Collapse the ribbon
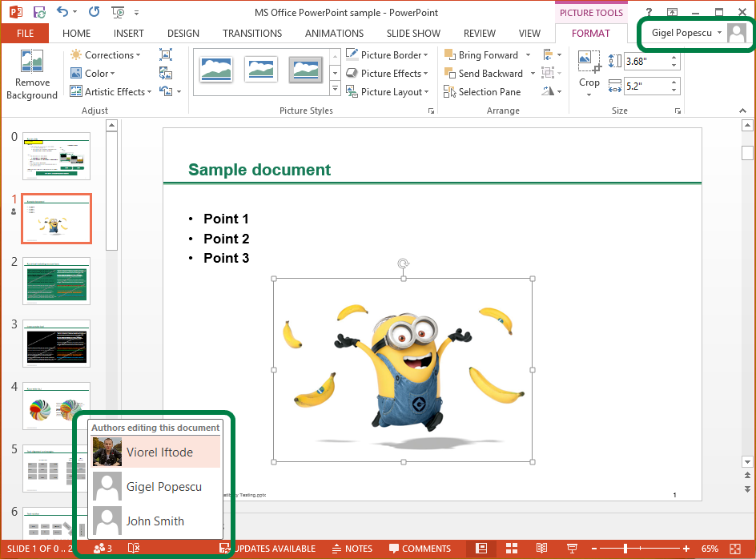 point(742,111)
